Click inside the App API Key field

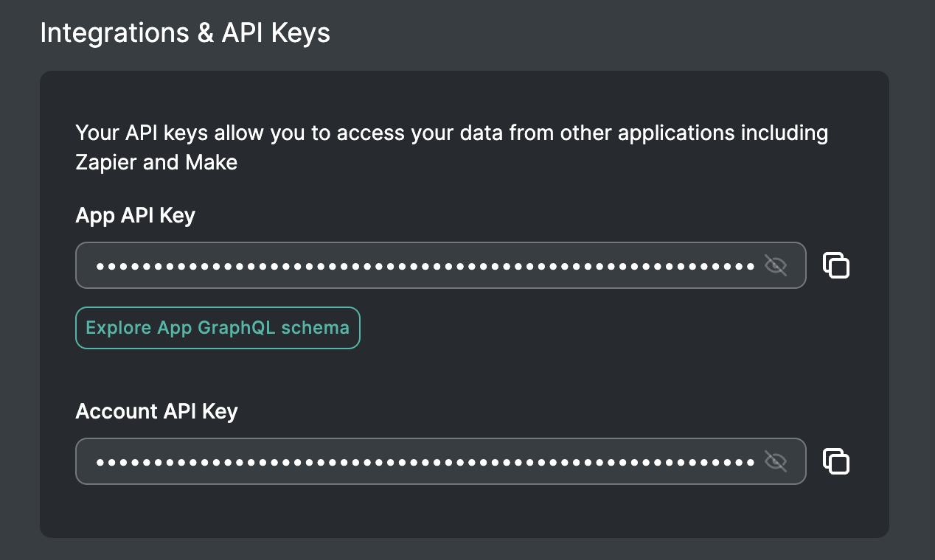coord(424,265)
